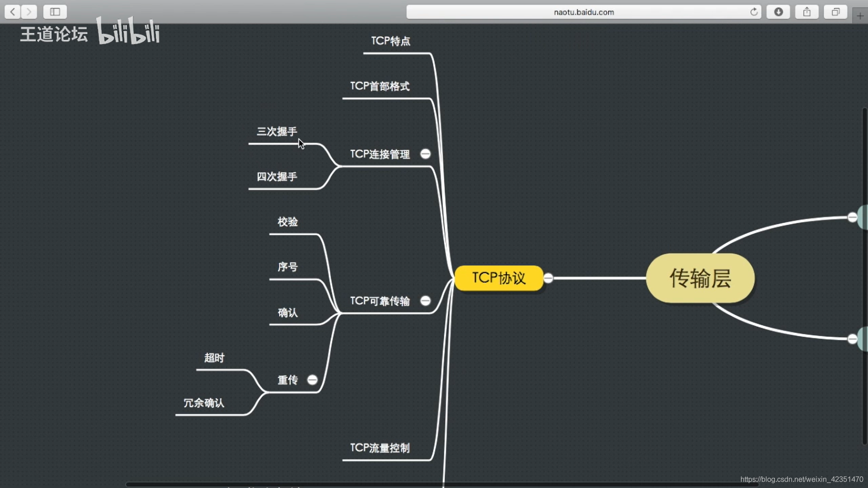Select the TCP特点 node
Screen dimensions: 868x488
[391, 41]
